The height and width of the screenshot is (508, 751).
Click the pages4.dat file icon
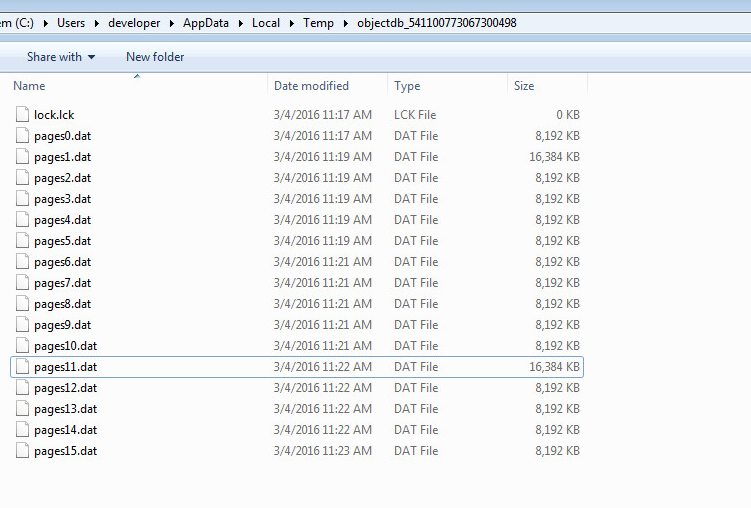click(22, 220)
